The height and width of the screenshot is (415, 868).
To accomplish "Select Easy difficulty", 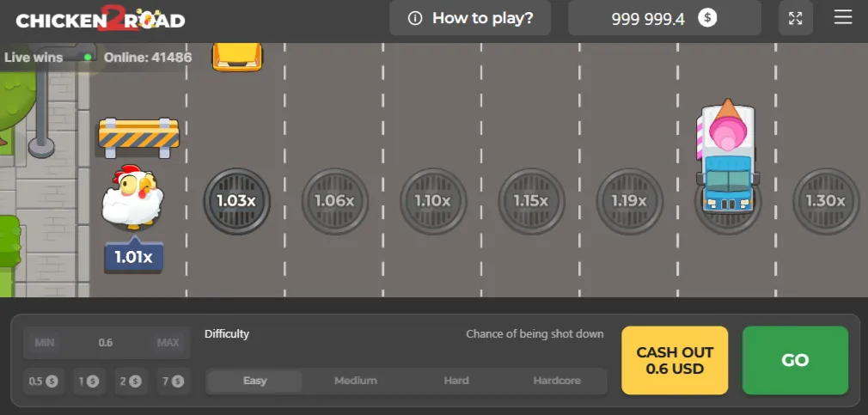I will click(x=255, y=381).
